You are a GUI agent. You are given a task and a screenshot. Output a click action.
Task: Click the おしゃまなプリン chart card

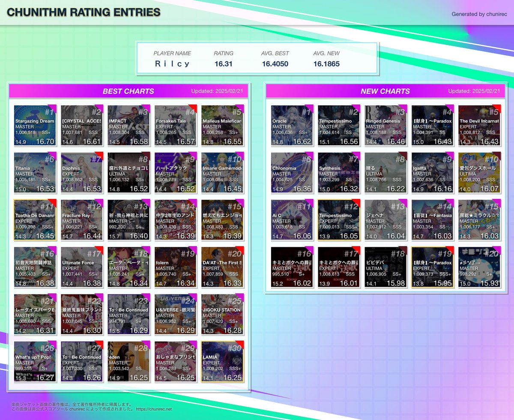(175, 361)
